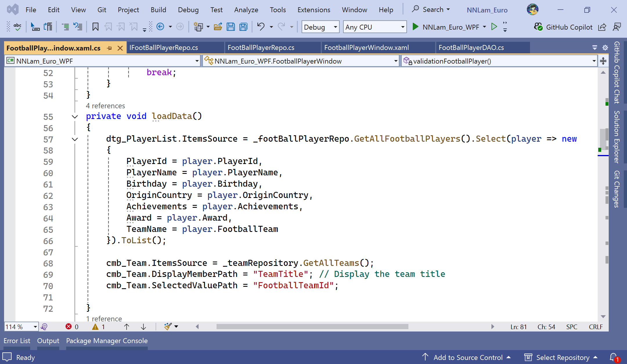The height and width of the screenshot is (364, 627).
Task: Click the navigate backward arrow icon
Action: (160, 27)
